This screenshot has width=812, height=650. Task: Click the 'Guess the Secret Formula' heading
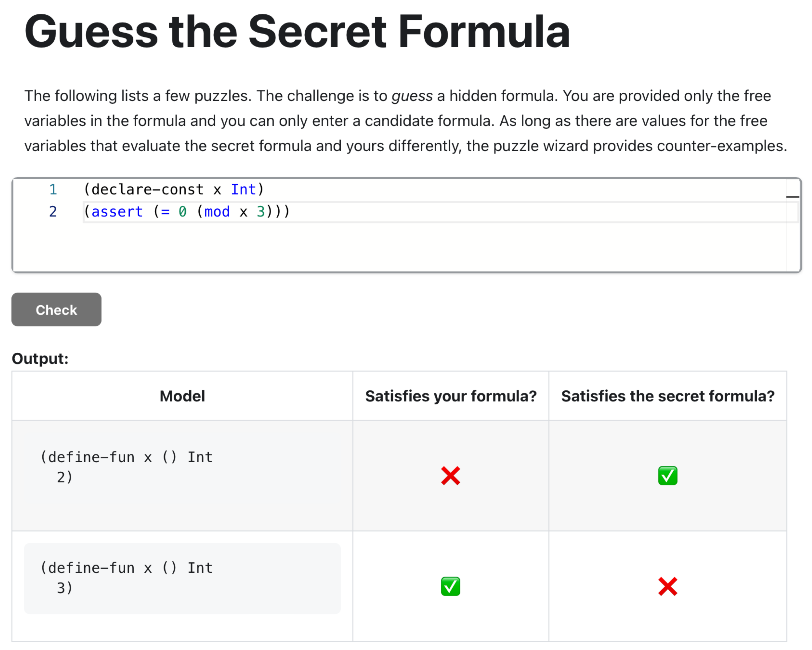click(x=297, y=32)
